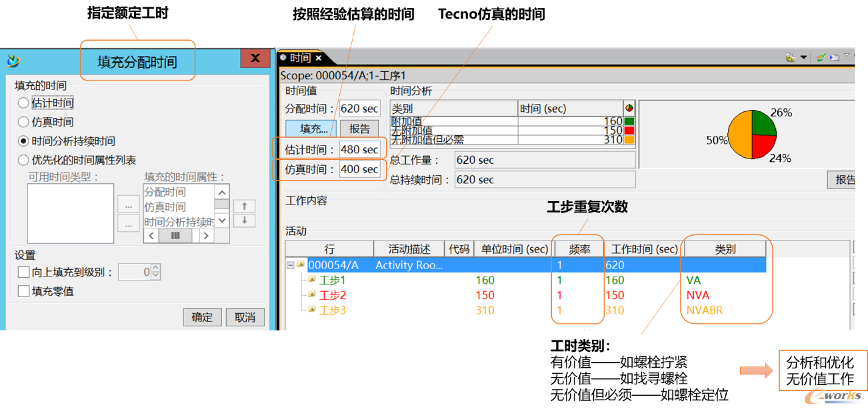Click the orange swatch of 无附加值但必需 row
The height and width of the screenshot is (411, 868).
click(629, 140)
